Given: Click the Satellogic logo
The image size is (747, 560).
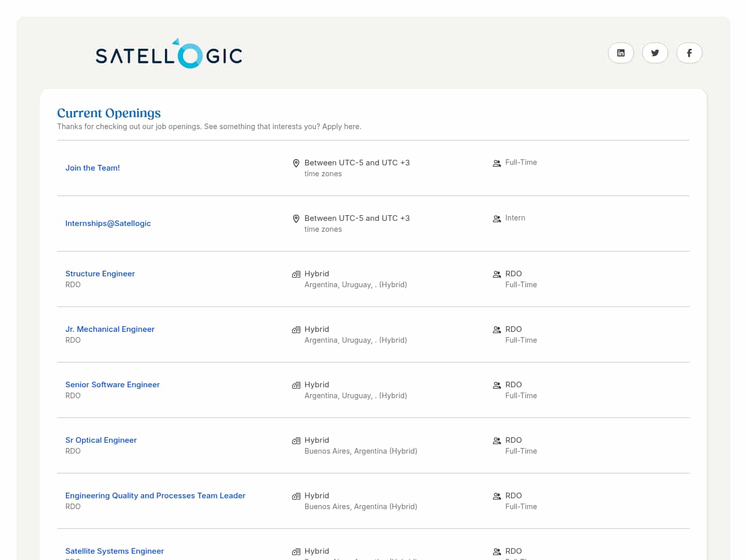Looking at the screenshot, I should pyautogui.click(x=169, y=54).
